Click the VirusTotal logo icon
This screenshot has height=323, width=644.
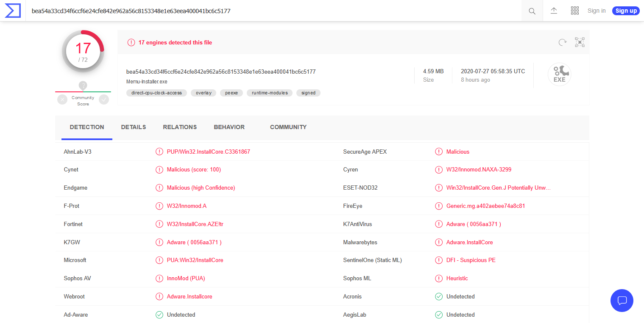pos(13,11)
